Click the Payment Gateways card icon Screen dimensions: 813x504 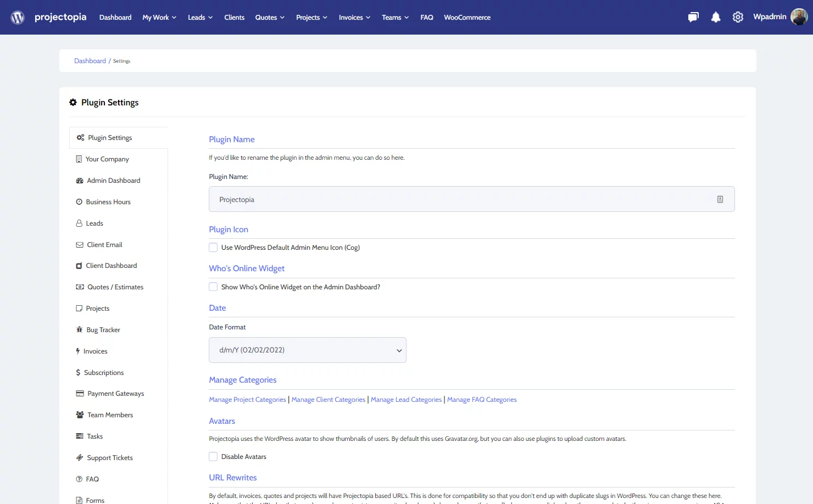[x=80, y=394]
